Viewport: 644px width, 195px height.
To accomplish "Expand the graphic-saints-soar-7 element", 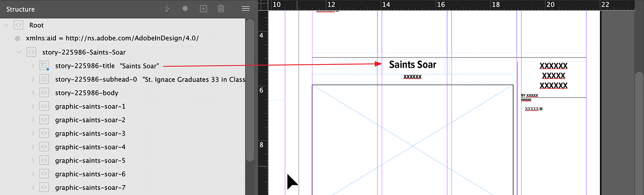I will (x=33, y=187).
